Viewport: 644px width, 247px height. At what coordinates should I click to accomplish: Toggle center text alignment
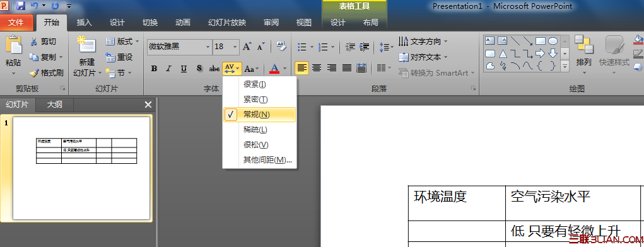click(317, 67)
